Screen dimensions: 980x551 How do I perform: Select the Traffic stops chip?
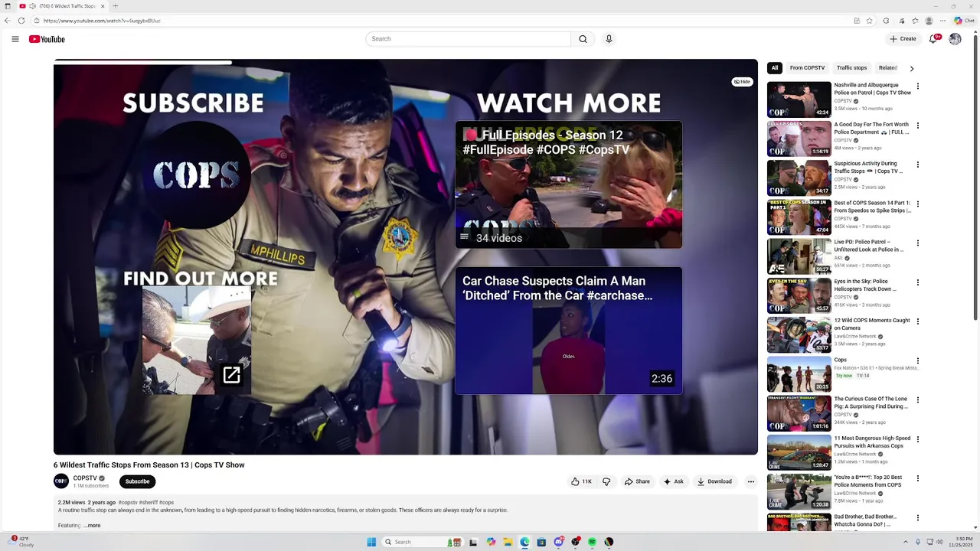[x=851, y=68]
